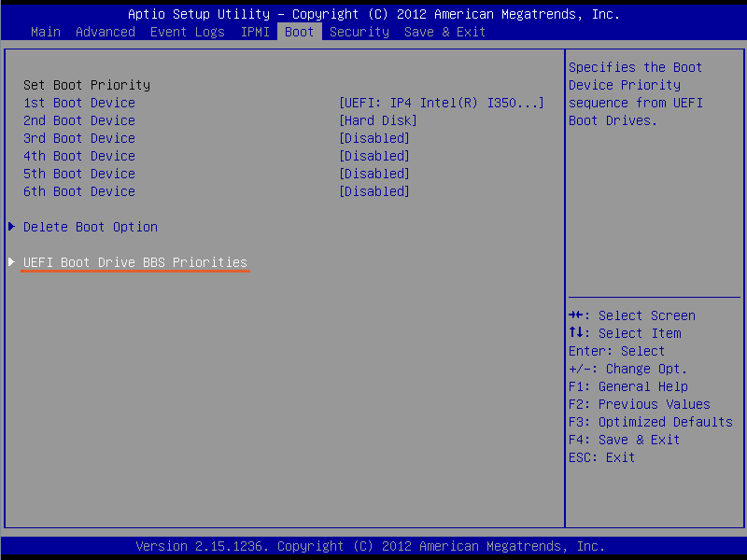This screenshot has width=747, height=560.
Task: Set the 4th Boot Device value
Action: (373, 156)
